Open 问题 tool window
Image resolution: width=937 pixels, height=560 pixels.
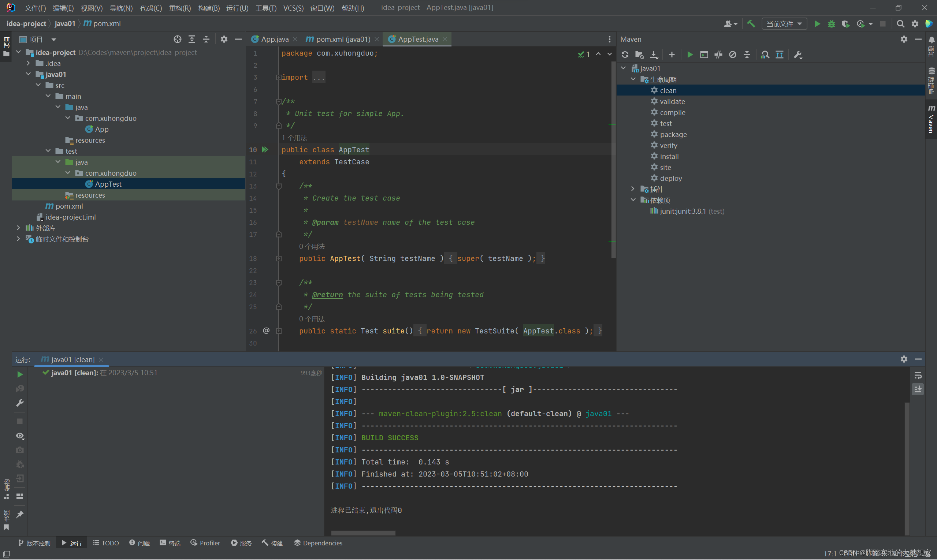coord(140,543)
